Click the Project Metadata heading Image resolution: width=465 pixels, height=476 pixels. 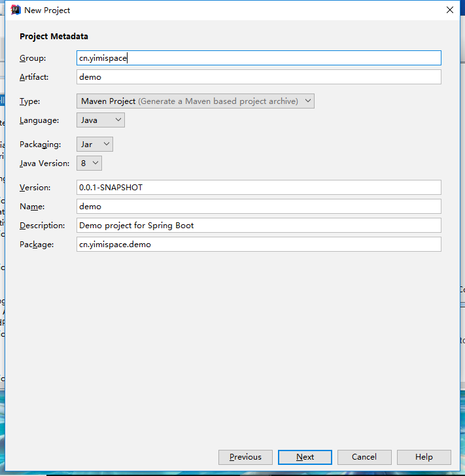54,37
